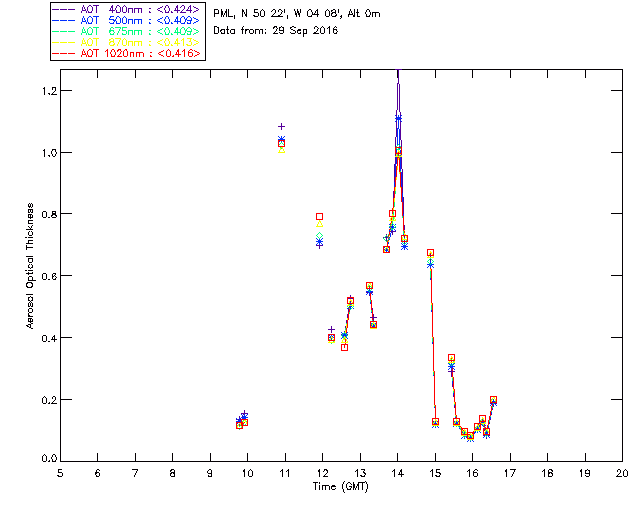The image size is (640, 512).
Task: Click the yellow triangle marker near 0.77 at hour 12
Action: (320, 224)
